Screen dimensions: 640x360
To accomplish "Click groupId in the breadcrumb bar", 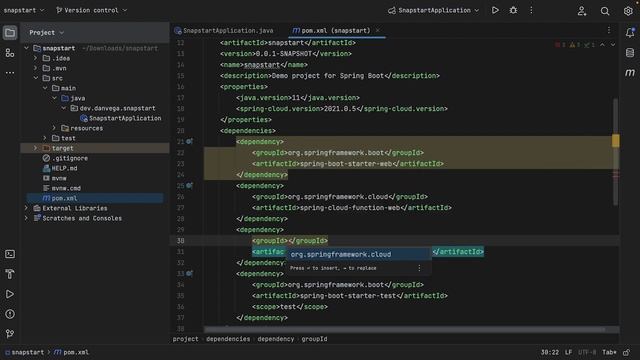I will [x=314, y=339].
